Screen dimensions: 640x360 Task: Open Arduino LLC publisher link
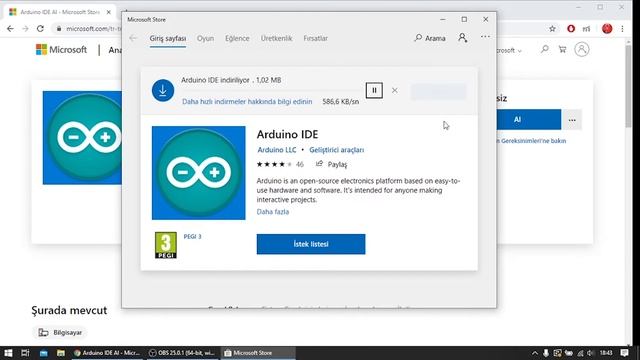point(277,150)
